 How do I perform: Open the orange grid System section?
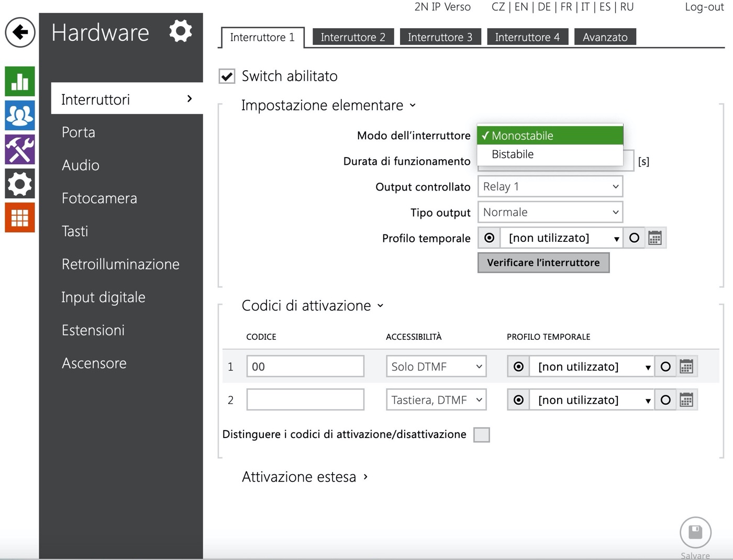click(20, 217)
